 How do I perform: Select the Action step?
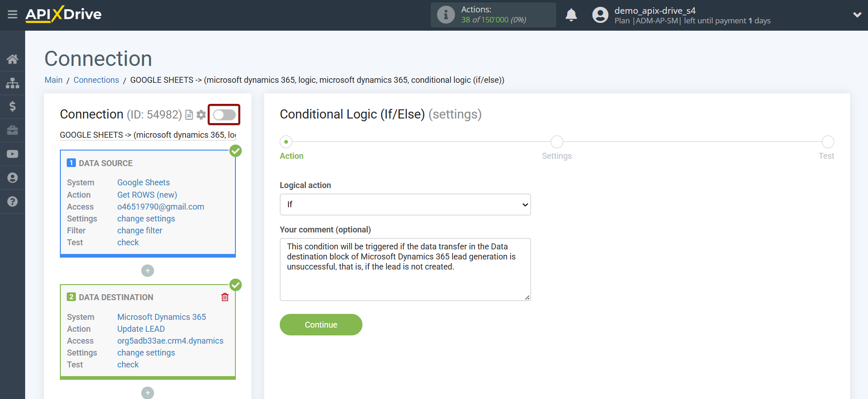(286, 142)
